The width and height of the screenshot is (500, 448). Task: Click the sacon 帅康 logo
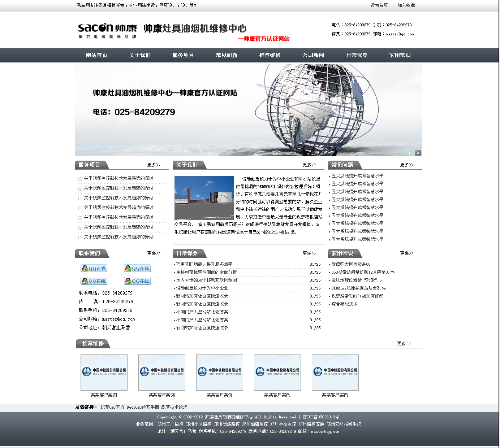coord(107,31)
